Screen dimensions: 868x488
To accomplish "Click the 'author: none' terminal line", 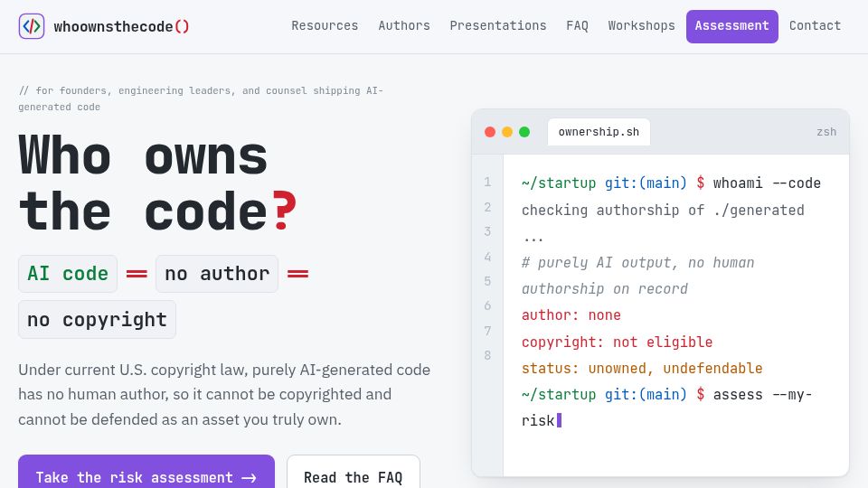I will coord(571,314).
